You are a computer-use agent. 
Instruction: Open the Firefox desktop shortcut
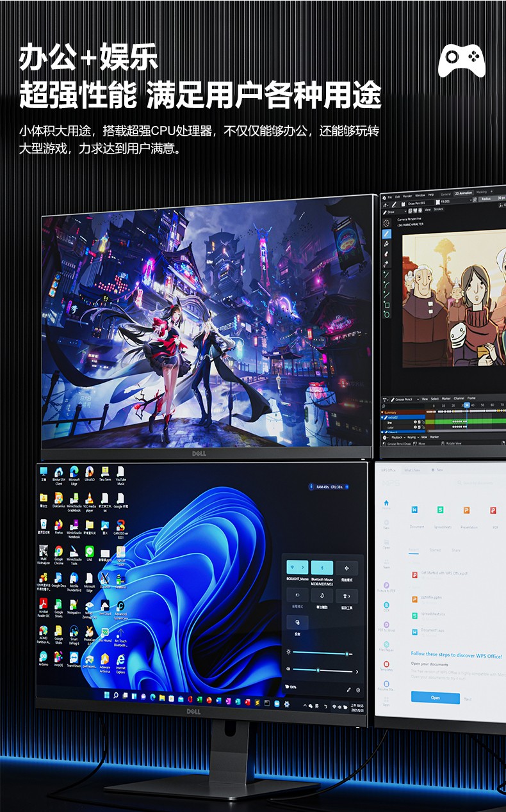(58, 527)
